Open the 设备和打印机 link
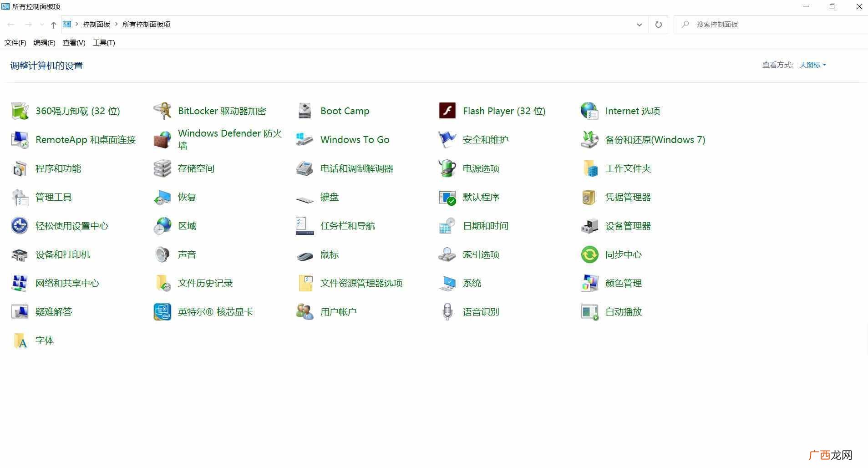 [63, 254]
